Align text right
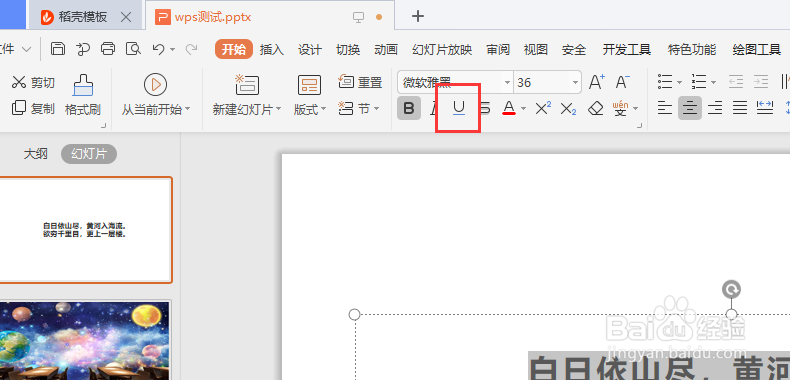This screenshot has height=380, width=790. (x=715, y=108)
